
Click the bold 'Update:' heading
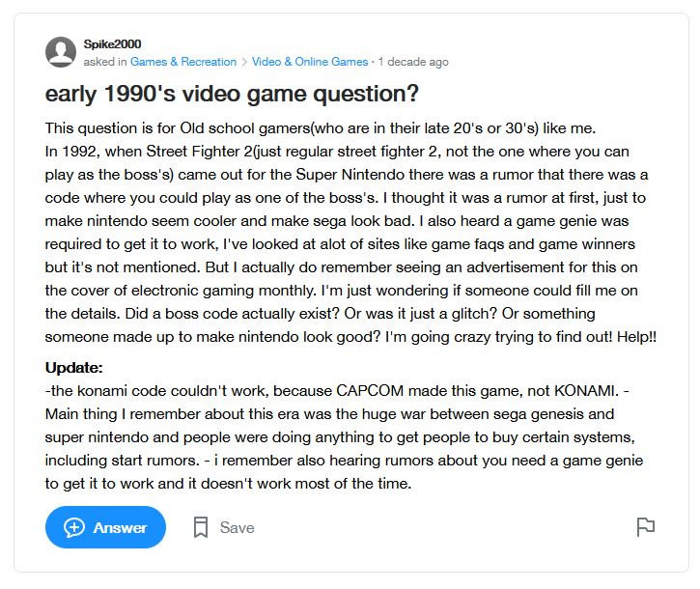coord(73,368)
